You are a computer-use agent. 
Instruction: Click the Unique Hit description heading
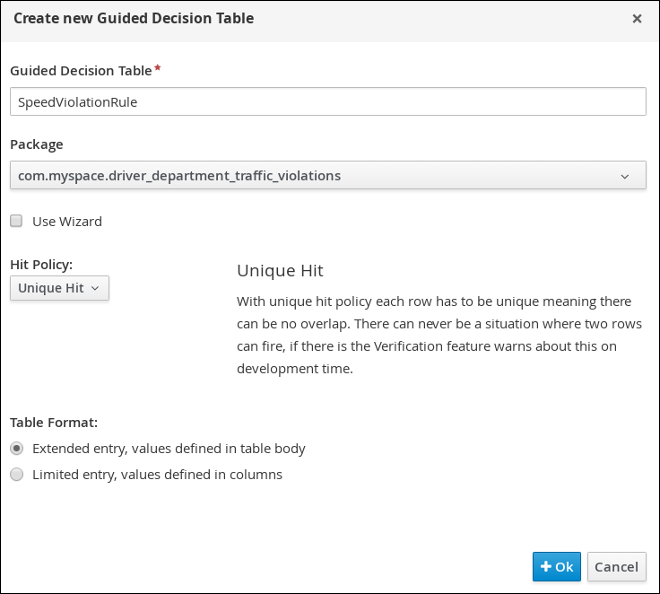(x=280, y=271)
